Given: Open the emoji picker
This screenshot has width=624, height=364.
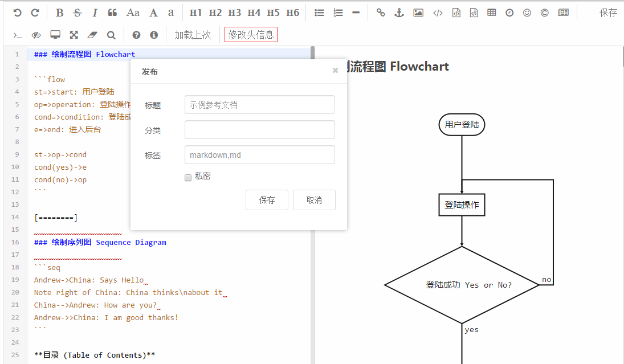Looking at the screenshot, I should tap(527, 13).
